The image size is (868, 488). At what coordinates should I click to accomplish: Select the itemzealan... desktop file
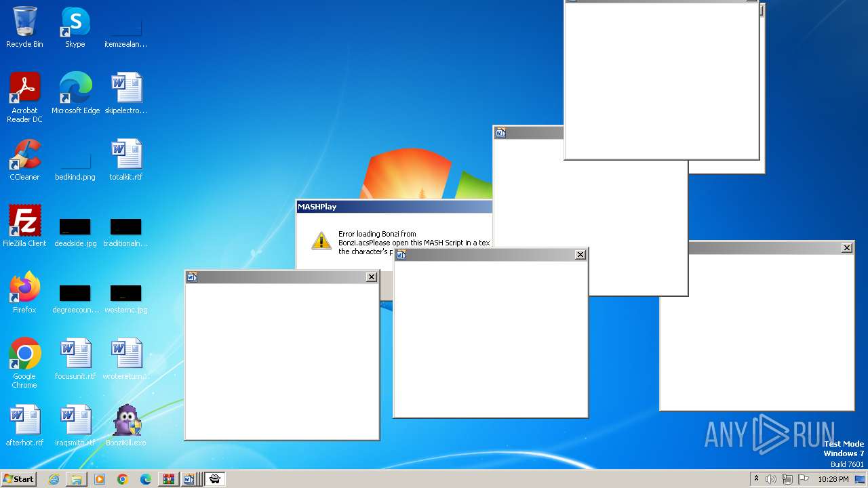(x=125, y=27)
